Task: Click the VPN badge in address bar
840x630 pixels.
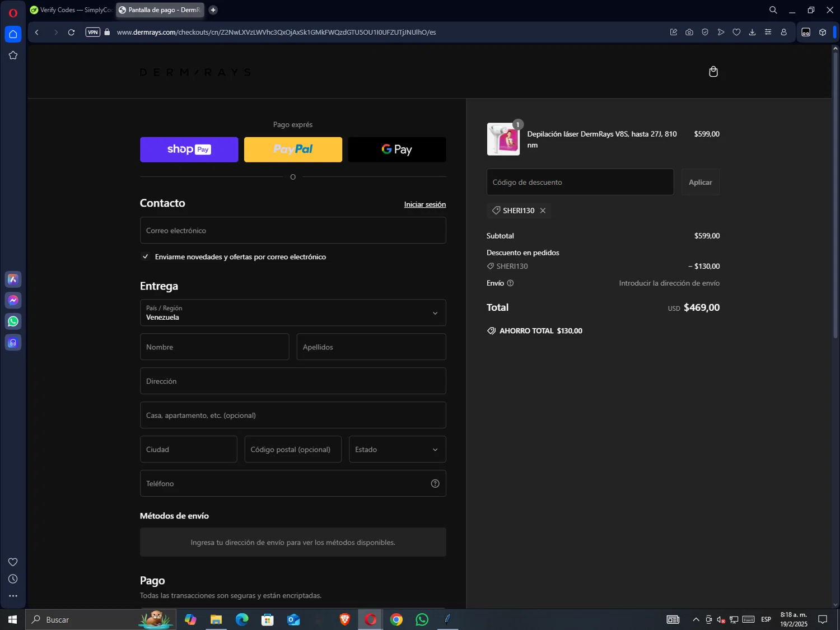Action: (93, 32)
